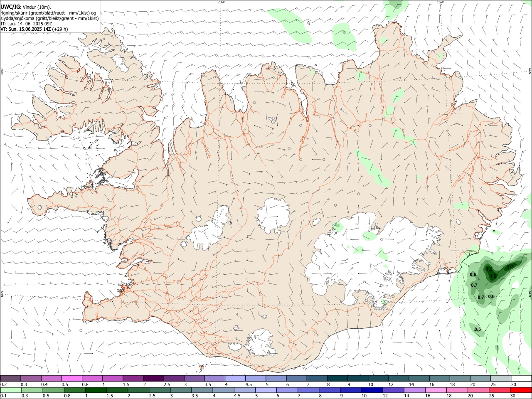532x399 pixels.
Task: Click the rigning/skúrir legend description line
Action: [48, 12]
